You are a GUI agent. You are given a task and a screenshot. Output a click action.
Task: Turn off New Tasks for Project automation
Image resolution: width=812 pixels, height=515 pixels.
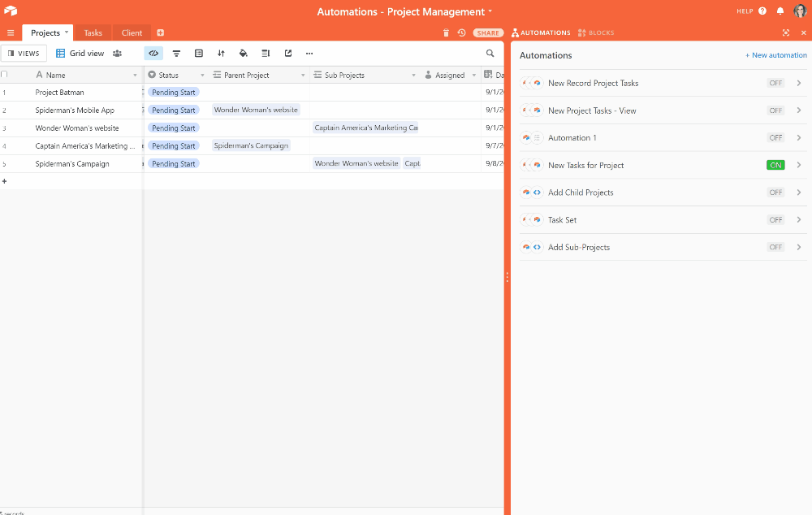[775, 166]
